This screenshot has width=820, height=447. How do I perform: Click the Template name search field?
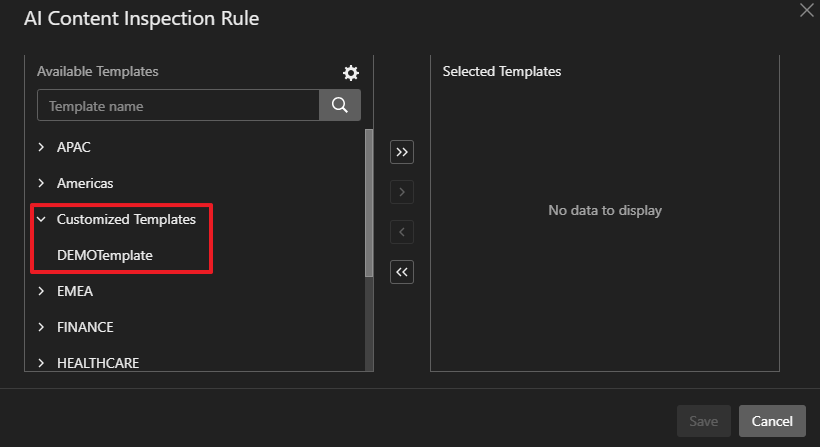tap(178, 105)
